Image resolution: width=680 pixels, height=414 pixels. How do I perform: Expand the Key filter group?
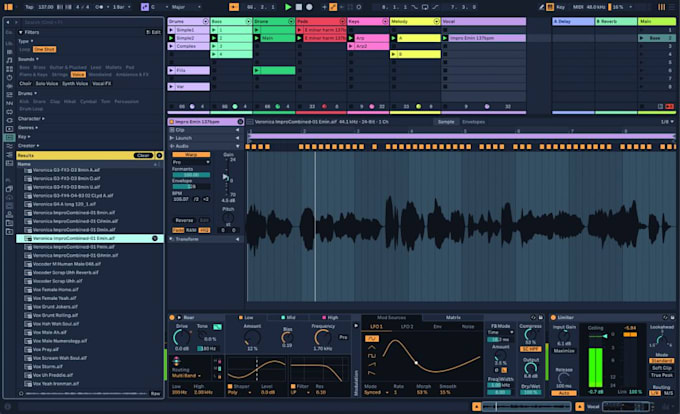(24, 137)
